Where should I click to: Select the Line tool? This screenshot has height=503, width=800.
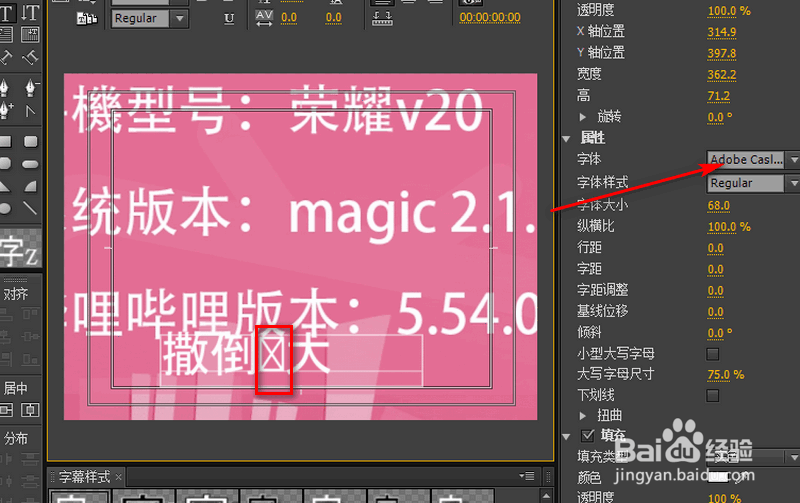point(31,208)
